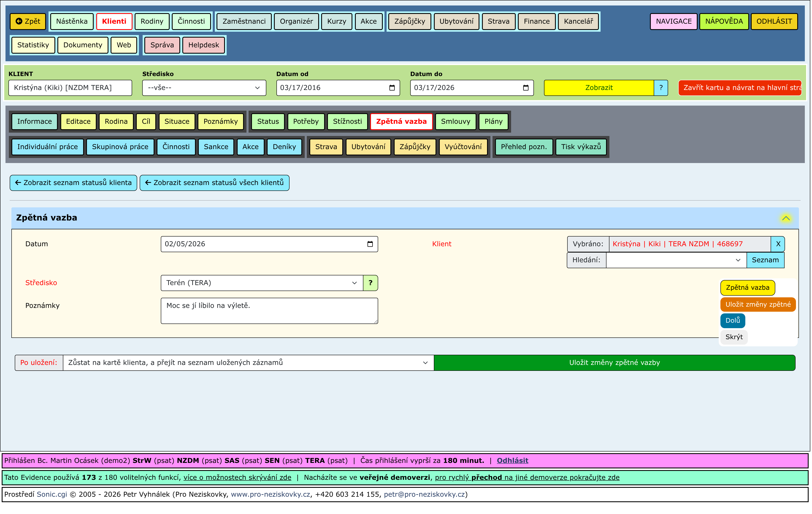The width and height of the screenshot is (812, 514).
Task: Click into the Poznámky text area
Action: pos(269,311)
